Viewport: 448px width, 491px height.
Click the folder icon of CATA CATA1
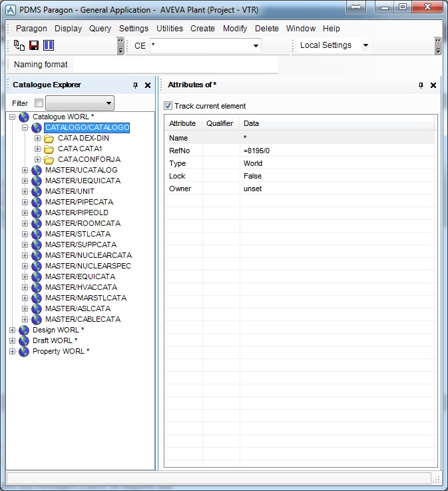[49, 149]
